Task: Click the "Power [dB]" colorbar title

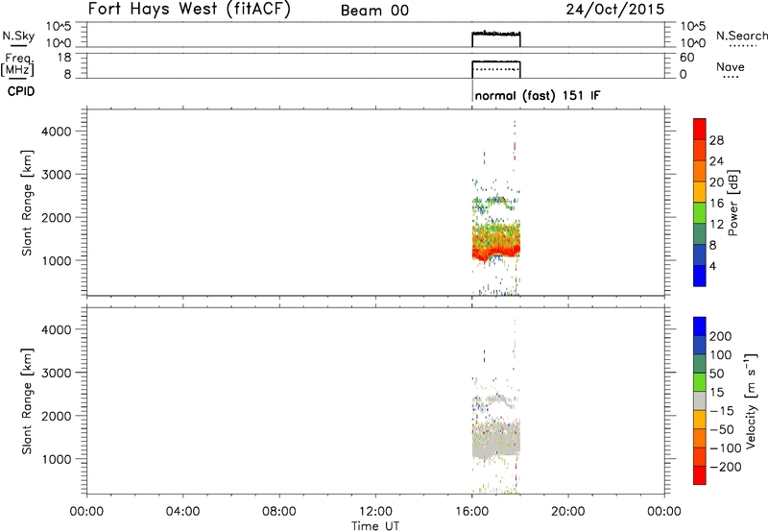Action: (732, 203)
